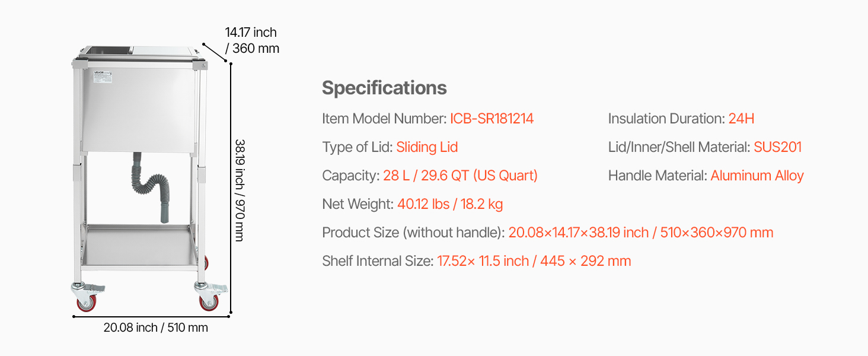
Task: Click the stainless steel cooler body
Action: point(139,107)
